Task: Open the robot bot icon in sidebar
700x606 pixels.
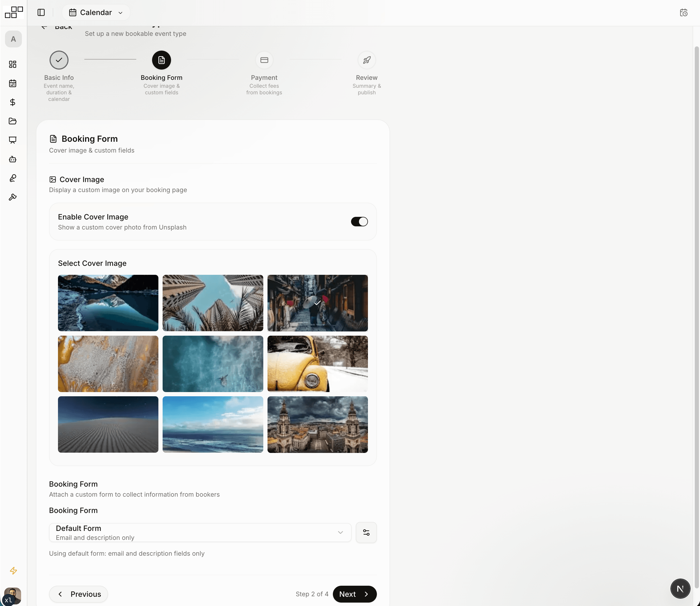Action: point(13,159)
